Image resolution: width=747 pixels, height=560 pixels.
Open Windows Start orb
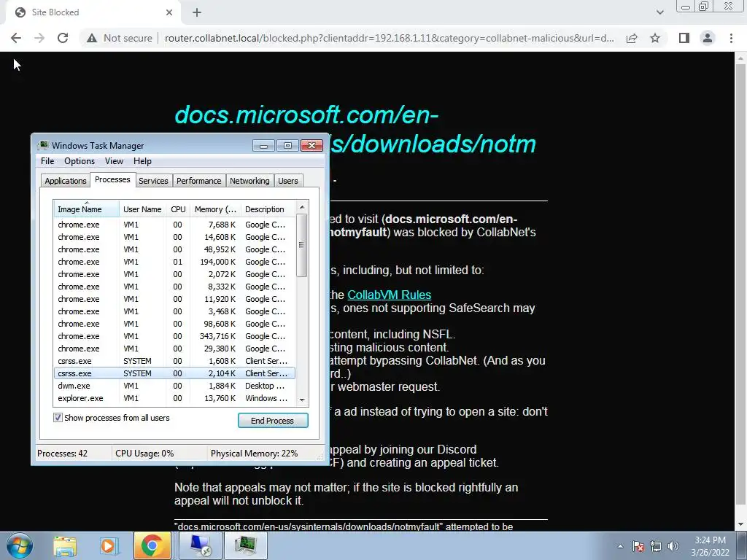click(x=19, y=545)
